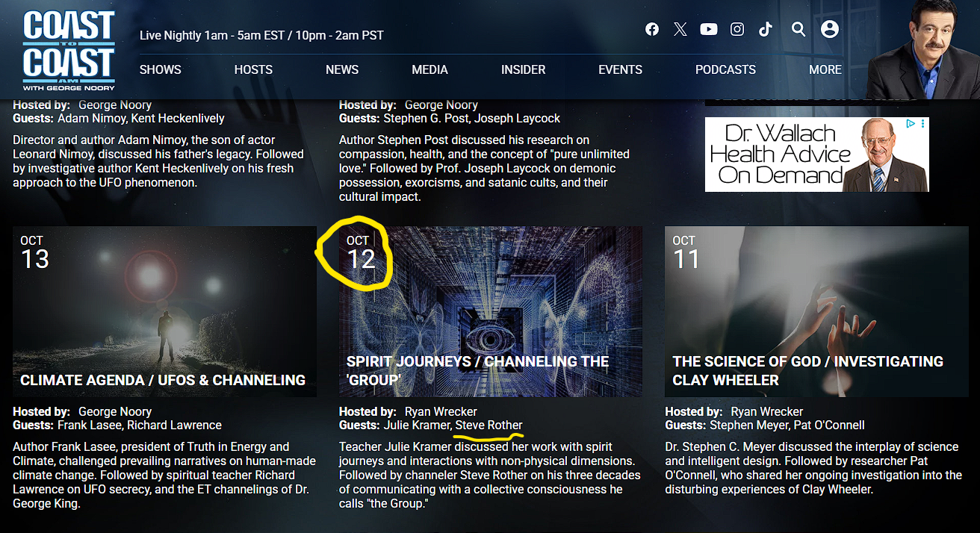Click host Ryan Wrecker under Oct 12 show
The image size is (980, 533).
tap(441, 411)
